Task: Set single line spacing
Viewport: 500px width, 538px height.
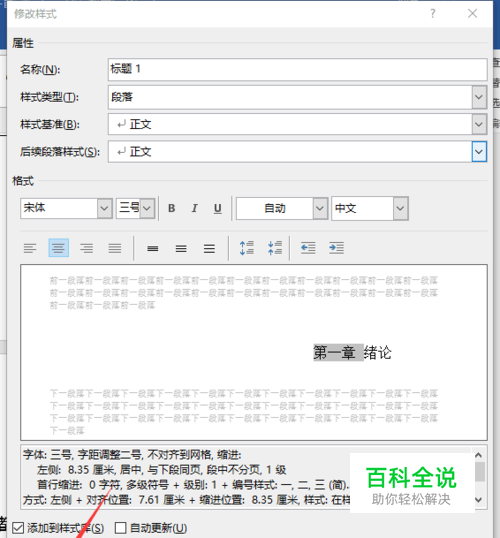Action: [x=153, y=248]
